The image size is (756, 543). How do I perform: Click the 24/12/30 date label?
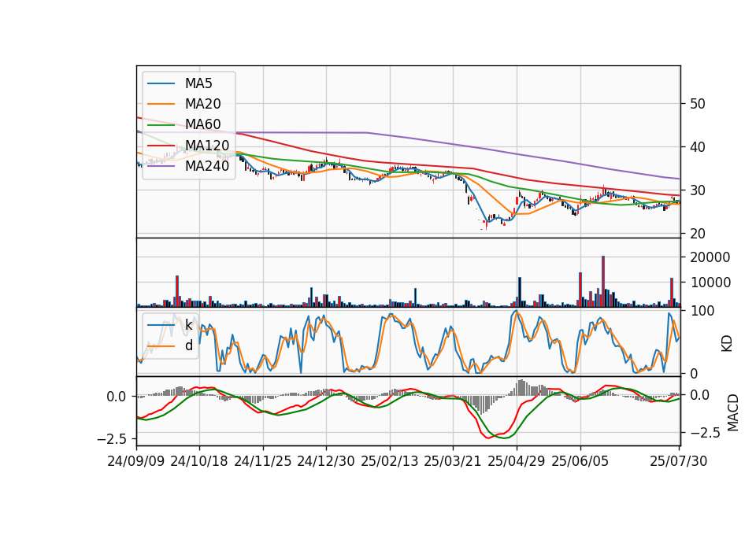tap(326, 461)
